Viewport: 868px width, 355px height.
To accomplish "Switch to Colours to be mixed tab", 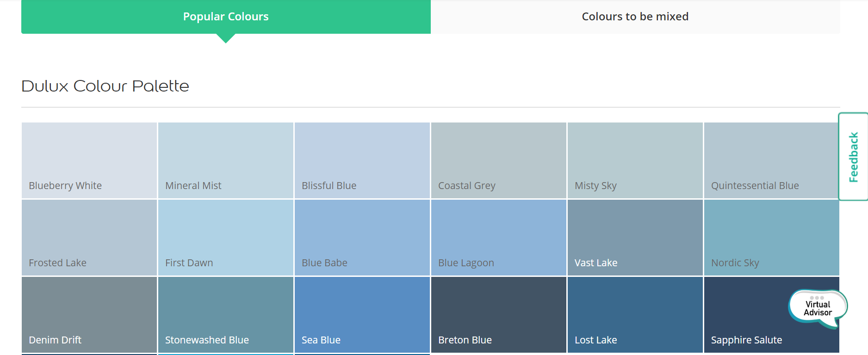I will [635, 17].
